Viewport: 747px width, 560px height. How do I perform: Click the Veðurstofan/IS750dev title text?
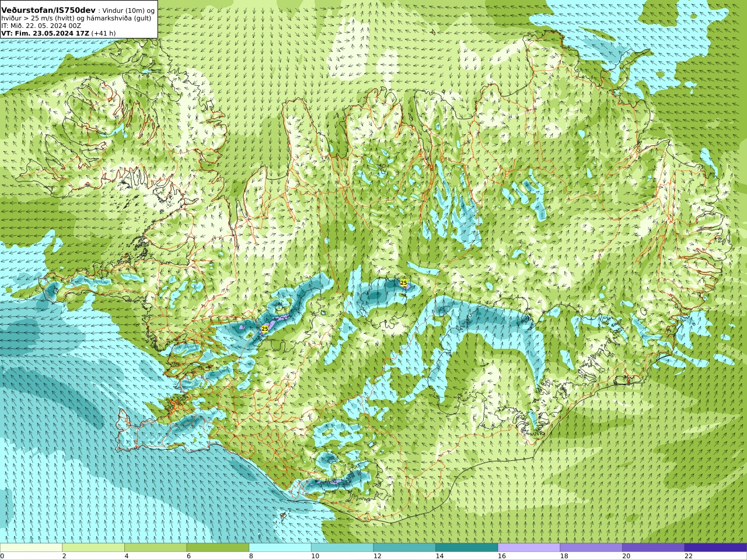(48, 10)
